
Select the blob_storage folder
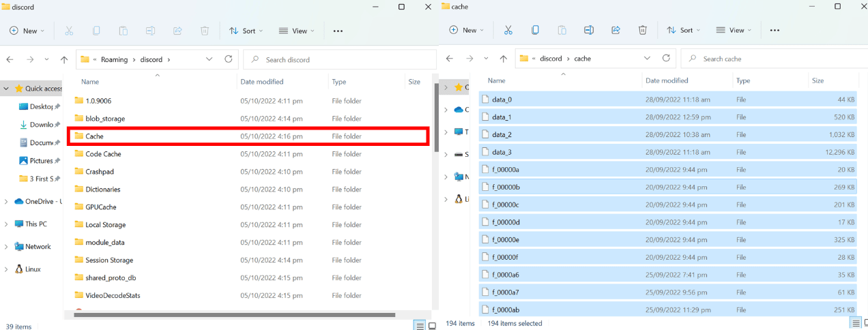point(248,119)
